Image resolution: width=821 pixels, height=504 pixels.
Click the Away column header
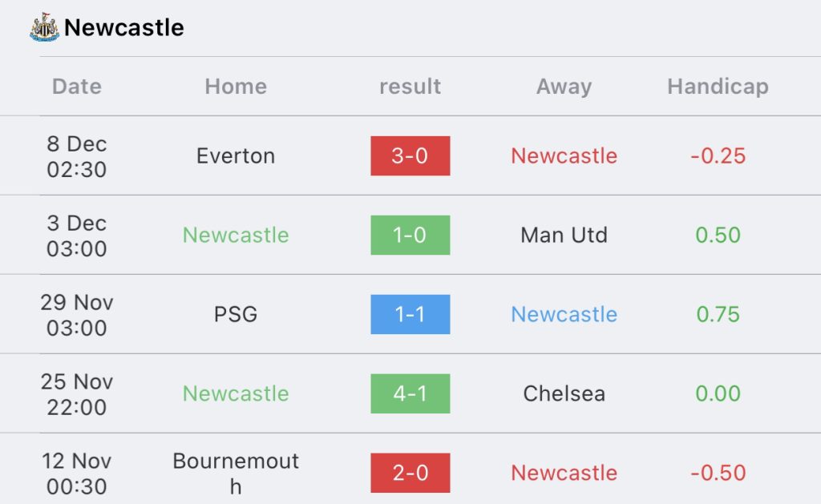click(564, 87)
